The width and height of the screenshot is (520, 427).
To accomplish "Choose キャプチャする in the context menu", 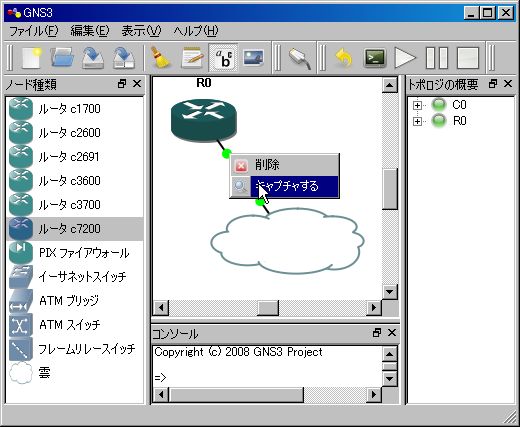I will click(x=284, y=186).
